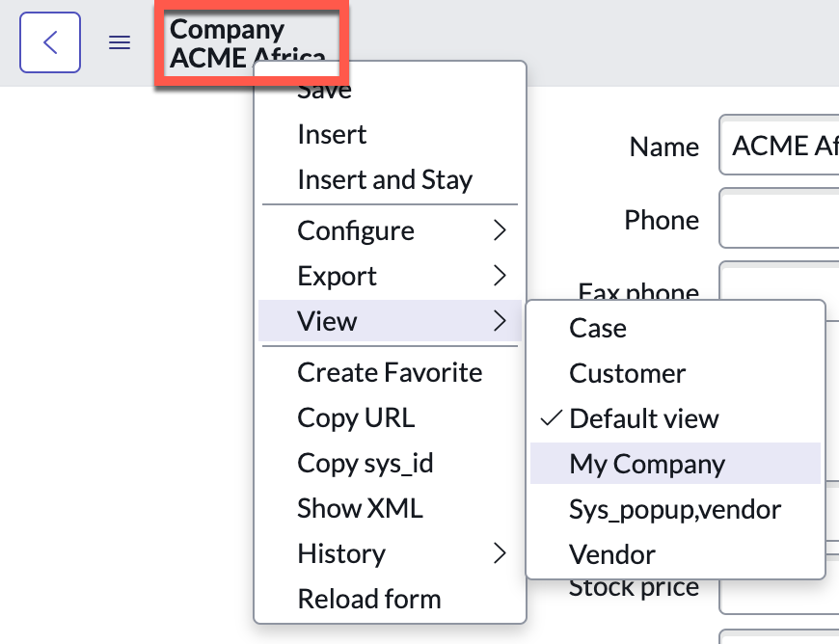Select the Sys_popup,vendor view
839x644 pixels.
pos(675,509)
